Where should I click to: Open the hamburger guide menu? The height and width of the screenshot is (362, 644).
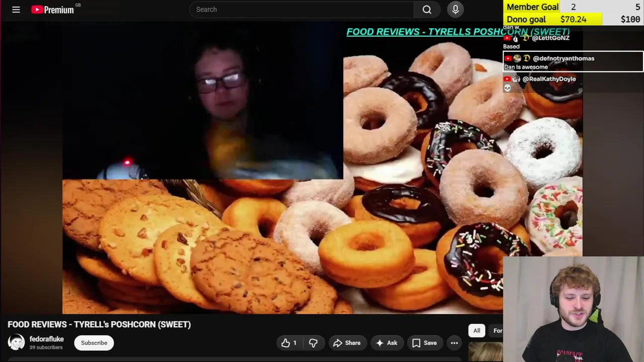coord(16,10)
